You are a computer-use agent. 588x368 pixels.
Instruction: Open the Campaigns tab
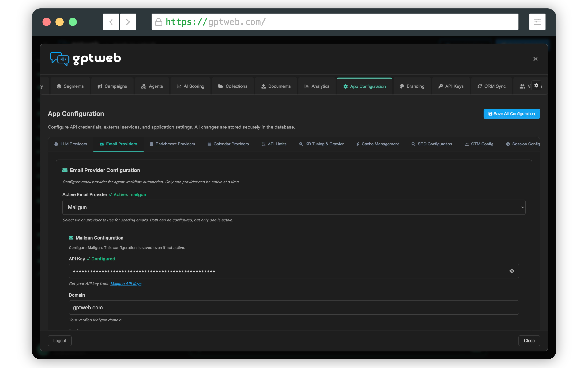point(112,86)
